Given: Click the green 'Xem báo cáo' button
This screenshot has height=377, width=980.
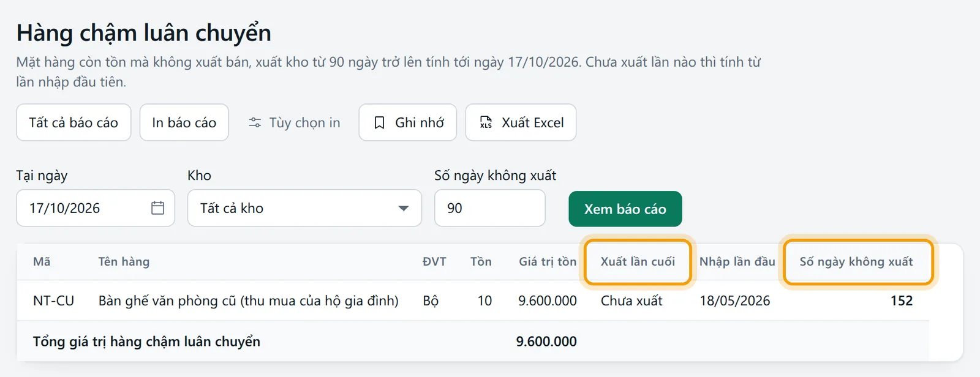Looking at the screenshot, I should (625, 209).
